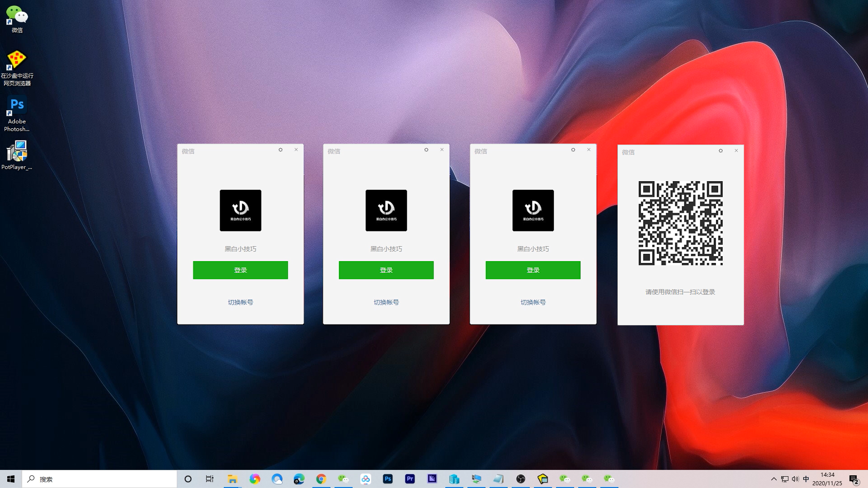Open the Action Center notifications

[854, 479]
